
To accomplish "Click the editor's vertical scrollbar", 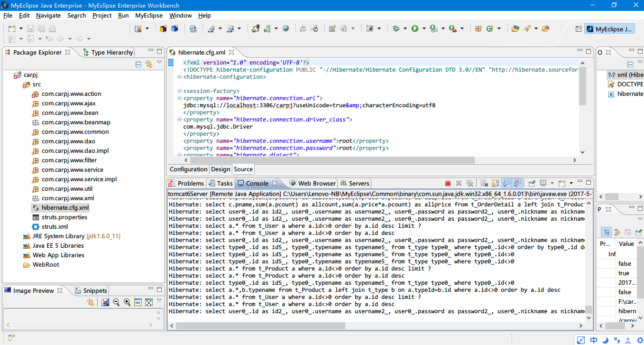I will coord(582,85).
